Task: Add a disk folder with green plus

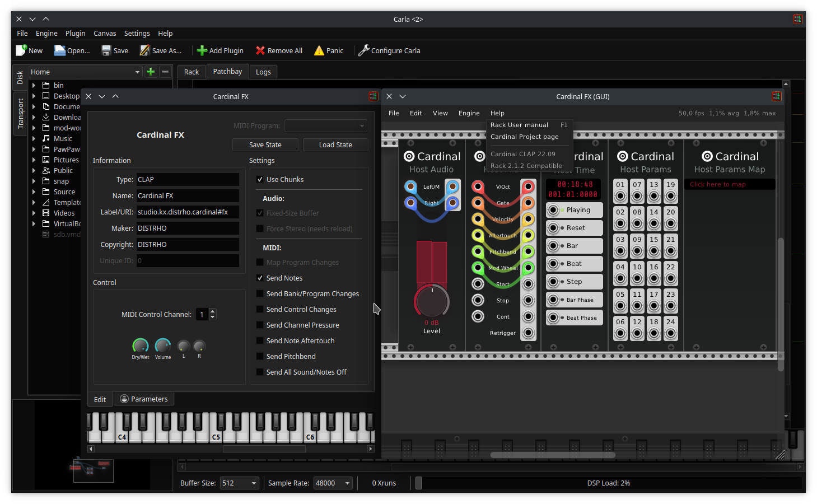Action: (x=151, y=72)
